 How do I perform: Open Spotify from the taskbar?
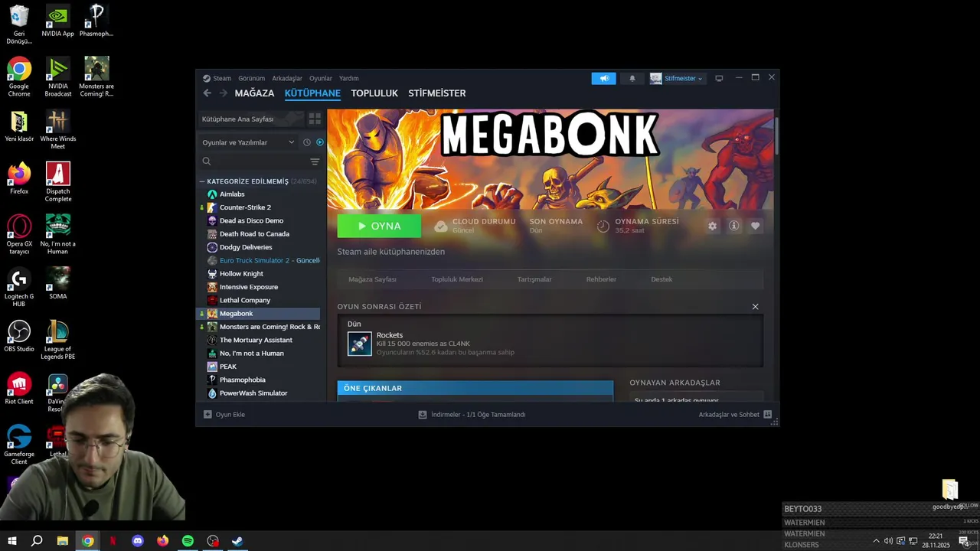point(188,541)
